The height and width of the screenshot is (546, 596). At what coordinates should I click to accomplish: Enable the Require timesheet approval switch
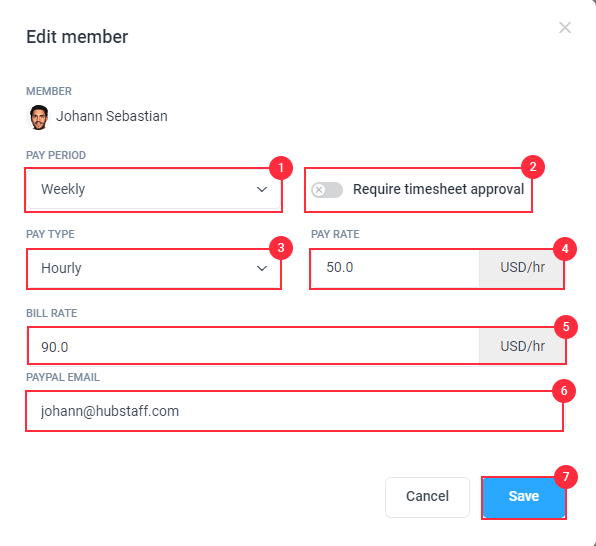327,190
